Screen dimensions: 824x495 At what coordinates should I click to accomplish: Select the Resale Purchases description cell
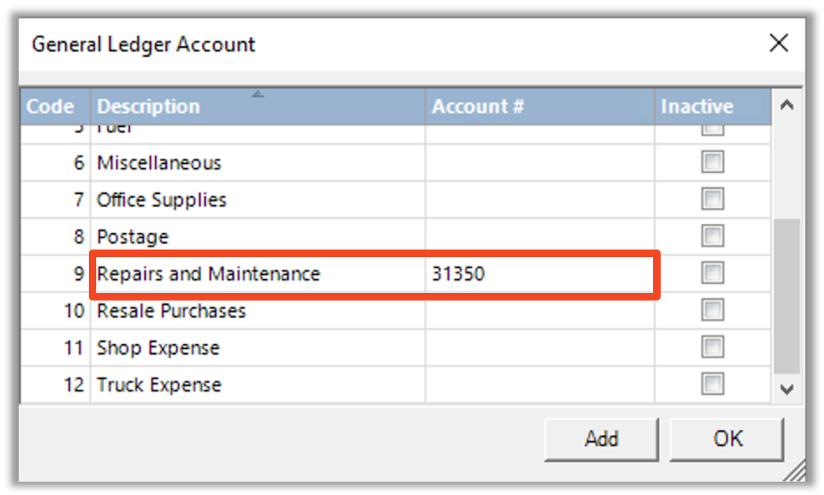pyautogui.click(x=258, y=311)
